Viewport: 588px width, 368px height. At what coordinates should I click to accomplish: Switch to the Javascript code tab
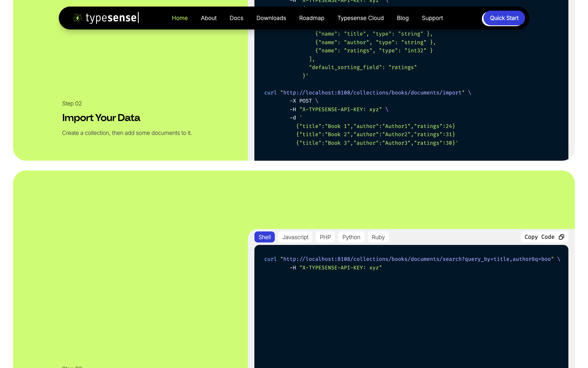(x=295, y=237)
